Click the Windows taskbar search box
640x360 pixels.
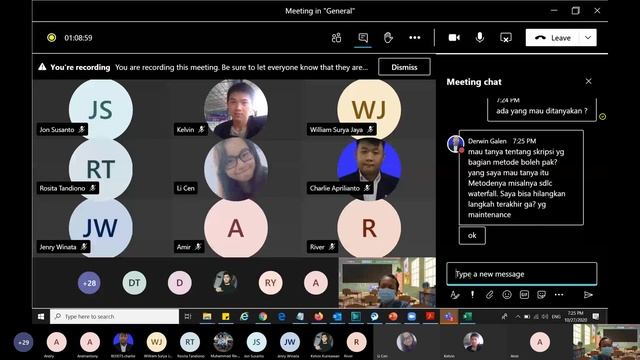(x=114, y=316)
